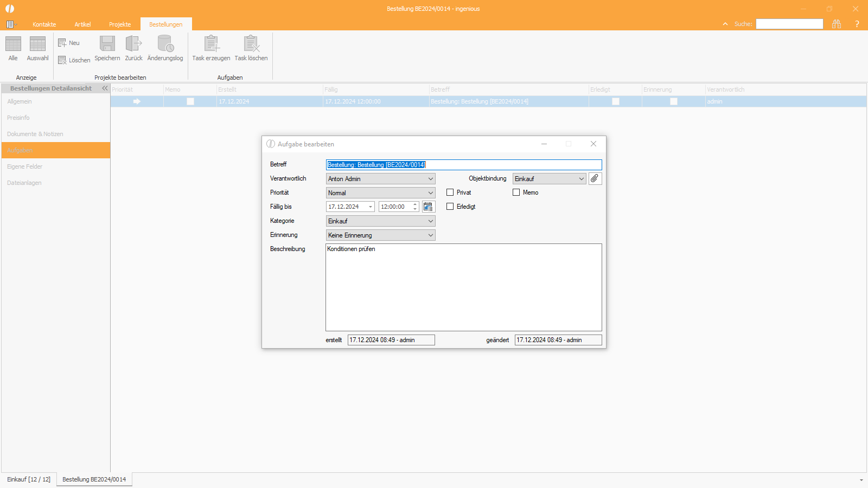Expand the Priorität dropdown
The height and width of the screenshot is (488, 868).
(381, 192)
